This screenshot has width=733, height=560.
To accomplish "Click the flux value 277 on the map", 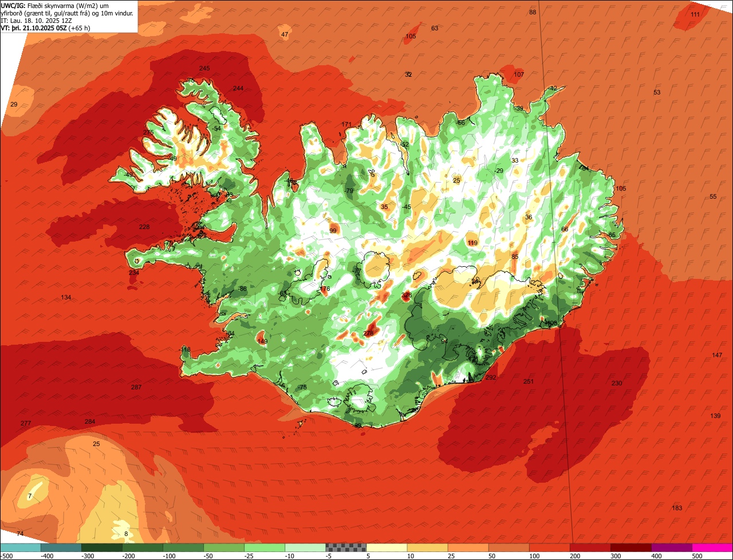I will click(x=26, y=424).
